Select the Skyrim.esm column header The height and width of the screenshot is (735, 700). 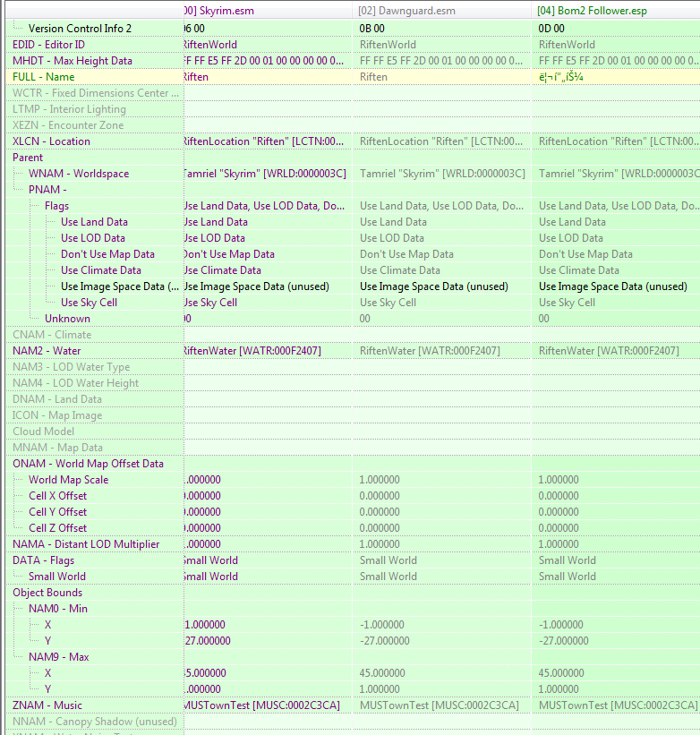pyautogui.click(x=268, y=11)
